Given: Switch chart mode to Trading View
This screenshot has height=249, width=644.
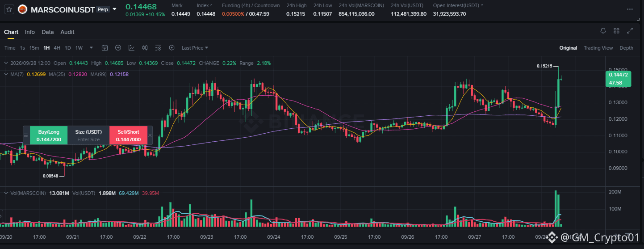Looking at the screenshot, I should [598, 48].
